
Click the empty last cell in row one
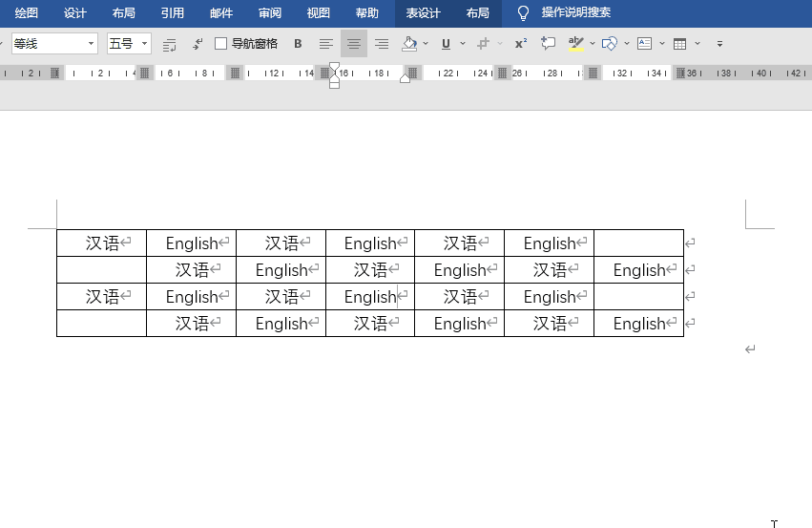[x=639, y=243]
